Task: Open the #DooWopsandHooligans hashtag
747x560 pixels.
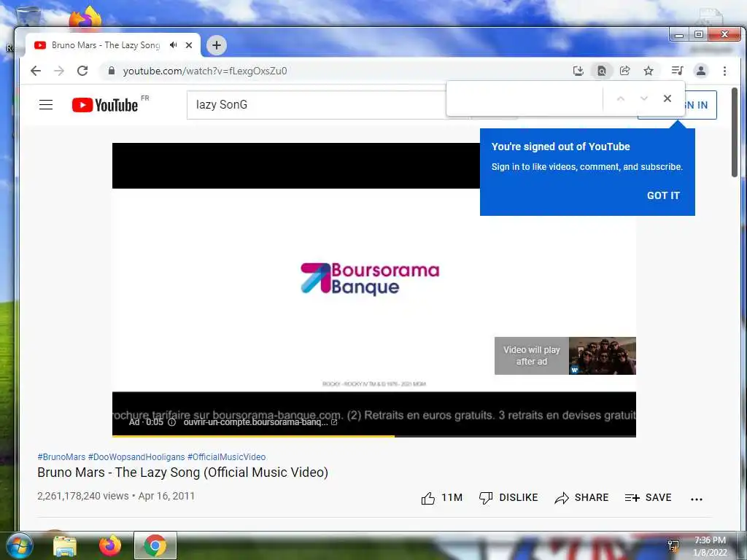Action: 136,456
